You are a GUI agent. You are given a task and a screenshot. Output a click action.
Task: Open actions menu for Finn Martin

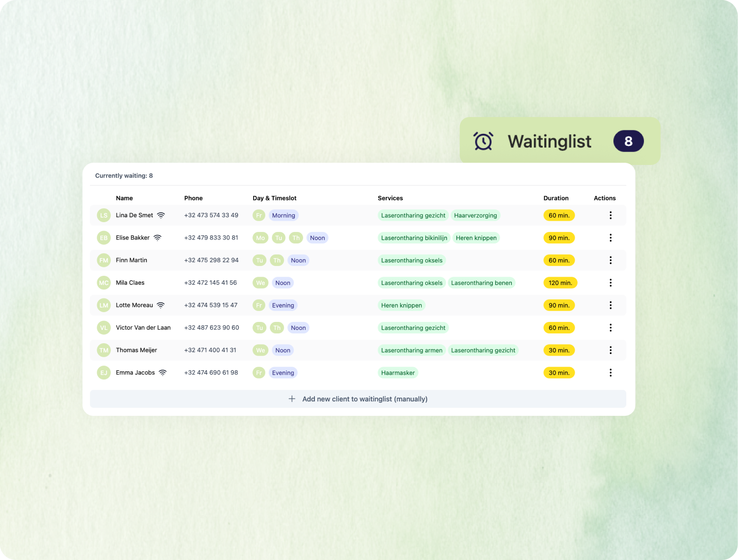pyautogui.click(x=610, y=260)
